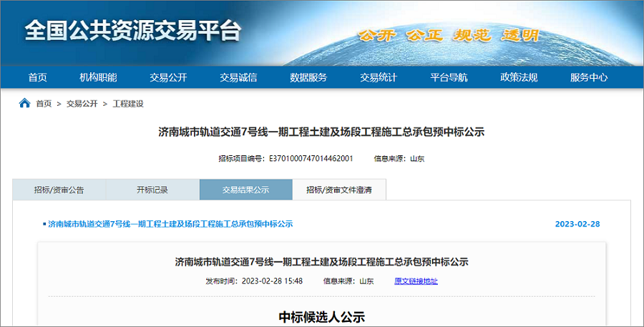Screen dimensions: 644x327
Task: Open 机构职能 navigation menu
Action: [98, 77]
